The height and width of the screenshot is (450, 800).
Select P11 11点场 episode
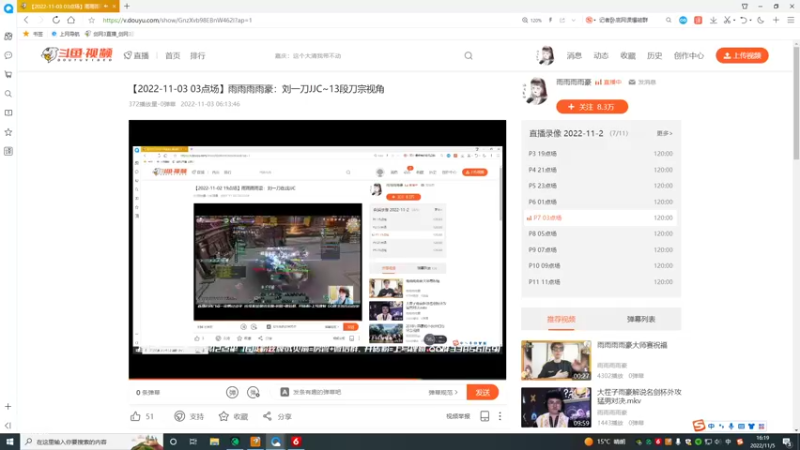[x=601, y=282]
